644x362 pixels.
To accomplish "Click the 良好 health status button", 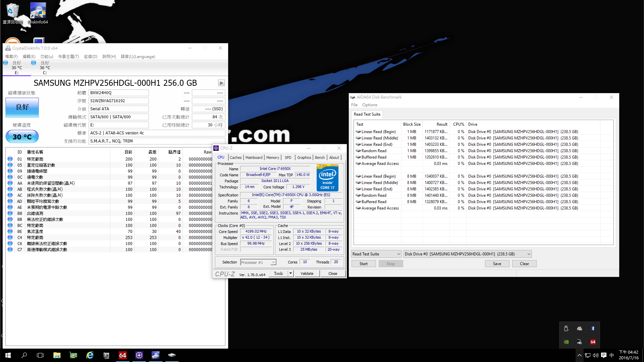I will [x=22, y=107].
